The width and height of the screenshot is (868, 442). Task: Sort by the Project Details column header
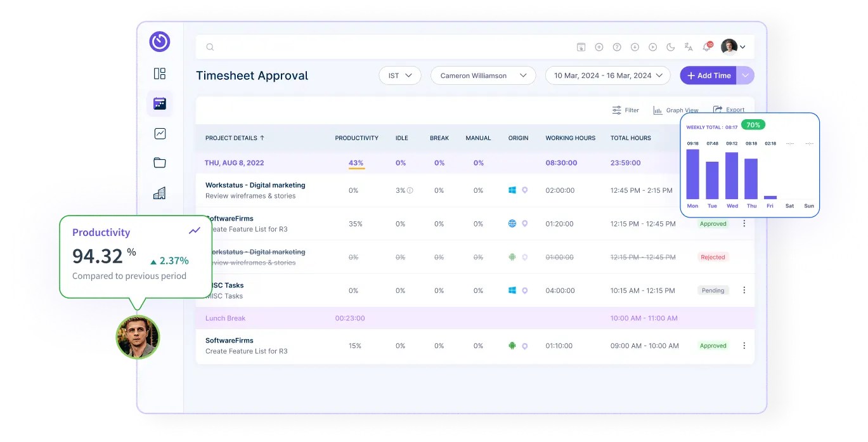235,138
